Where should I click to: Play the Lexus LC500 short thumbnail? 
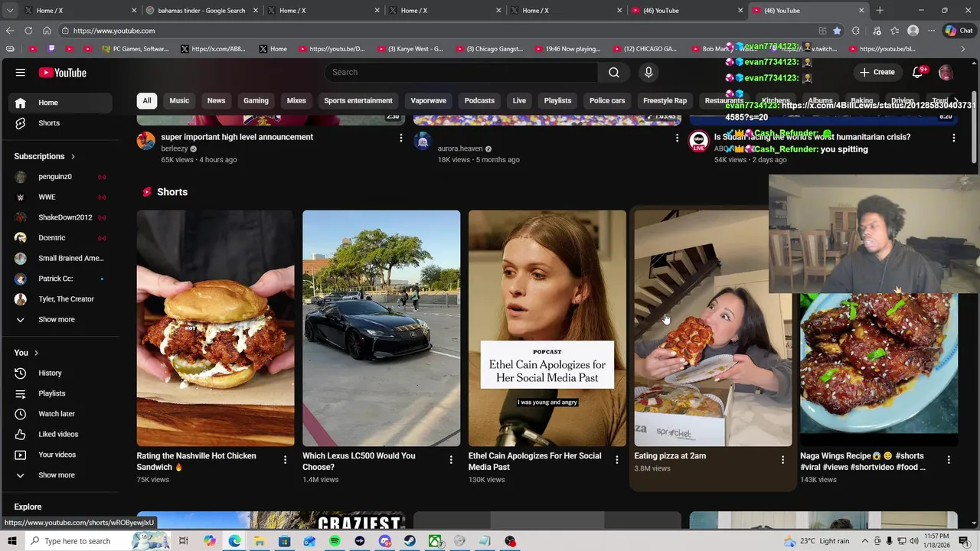pyautogui.click(x=381, y=328)
